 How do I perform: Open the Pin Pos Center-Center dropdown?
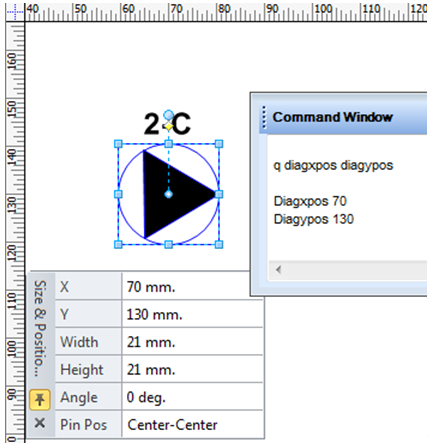tap(193, 425)
